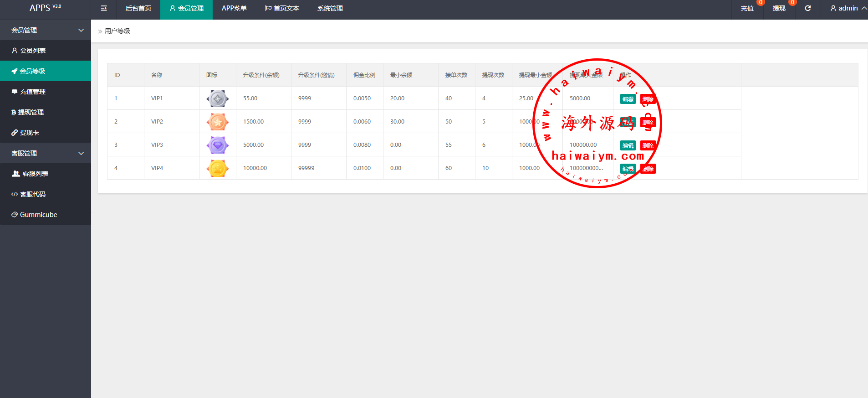Open 充值 notifications in top bar
The image size is (868, 398).
pos(747,8)
